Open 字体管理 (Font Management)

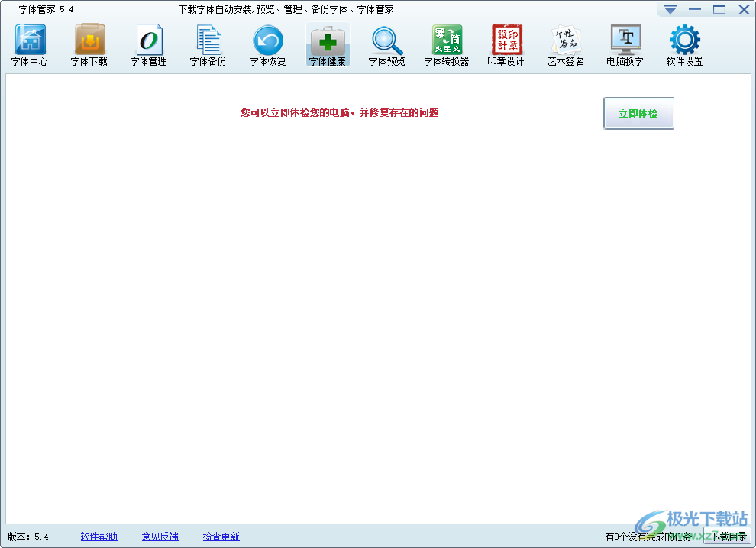(149, 44)
